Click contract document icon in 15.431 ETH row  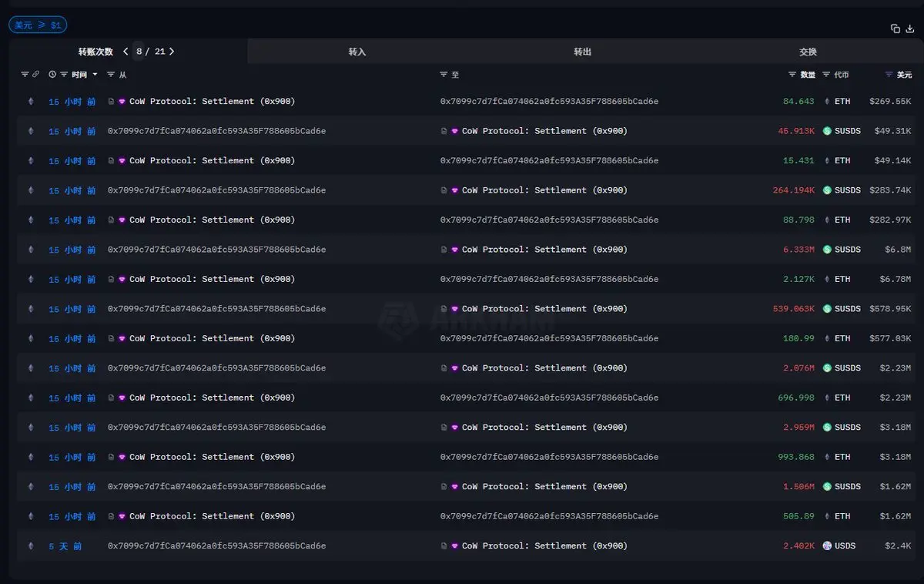111,161
